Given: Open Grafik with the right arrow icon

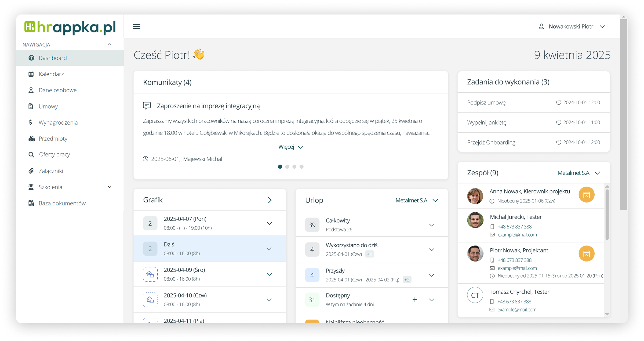Looking at the screenshot, I should 270,200.
